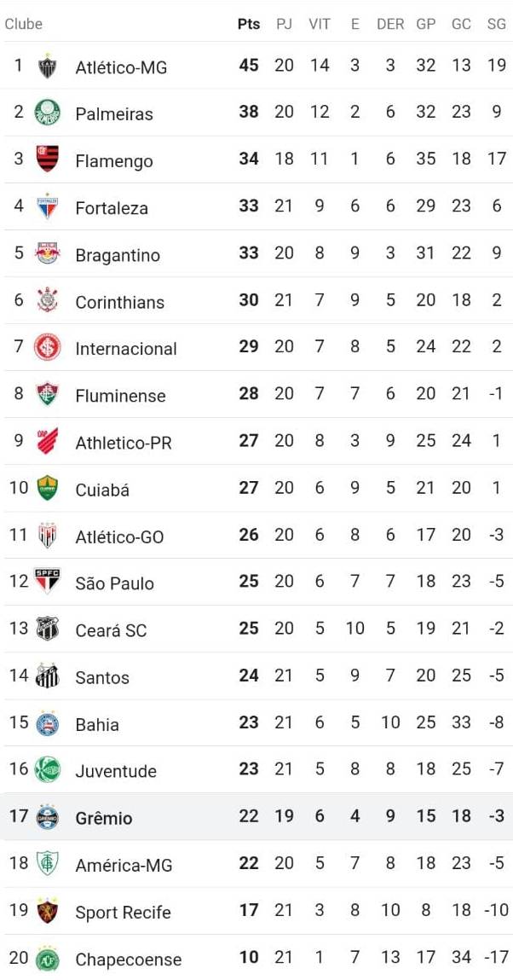Click the Sport Recife club crest

[x=47, y=912]
